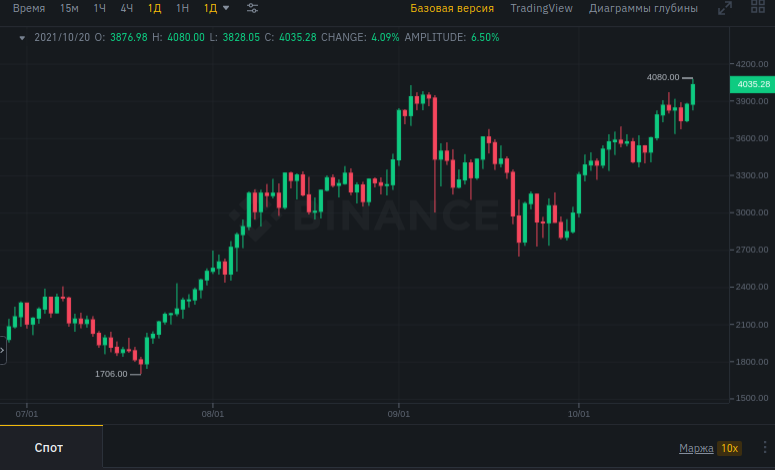Click the 3000.00 price axis label

pos(752,213)
